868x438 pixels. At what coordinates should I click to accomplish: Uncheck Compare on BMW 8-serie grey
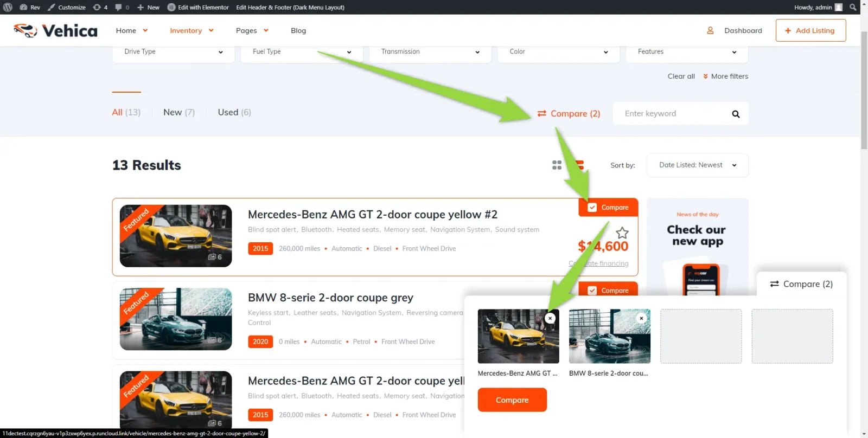pos(592,290)
